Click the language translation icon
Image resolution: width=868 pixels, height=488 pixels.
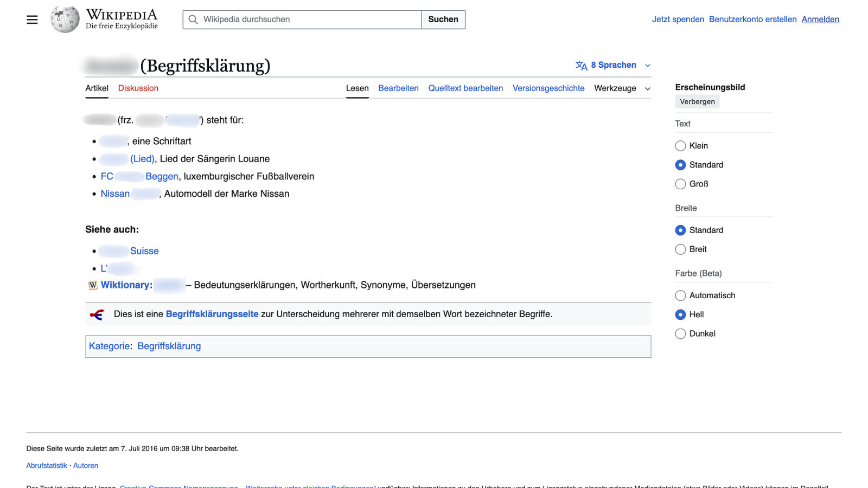point(581,65)
